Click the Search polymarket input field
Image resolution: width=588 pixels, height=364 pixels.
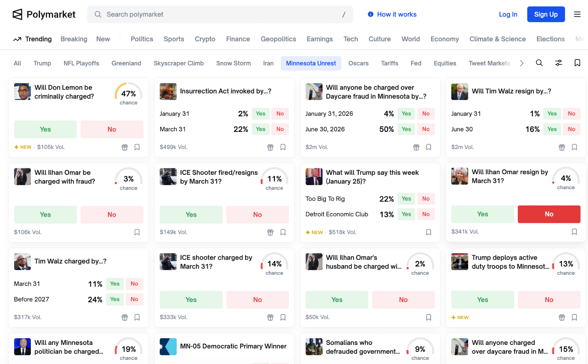point(220,14)
